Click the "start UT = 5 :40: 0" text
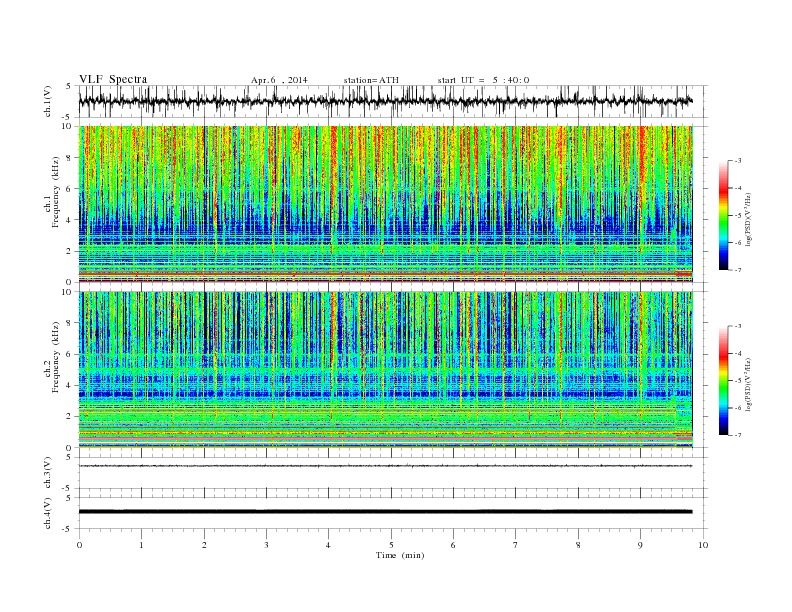 point(484,80)
